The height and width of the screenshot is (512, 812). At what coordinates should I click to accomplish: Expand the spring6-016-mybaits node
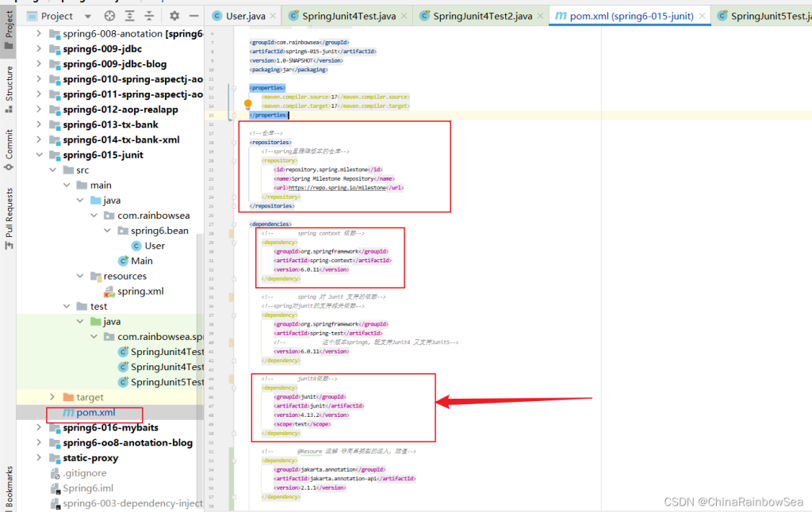point(38,427)
